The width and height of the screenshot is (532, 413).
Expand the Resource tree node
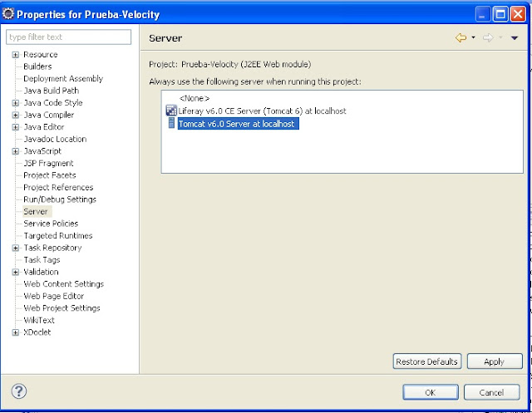[15, 55]
